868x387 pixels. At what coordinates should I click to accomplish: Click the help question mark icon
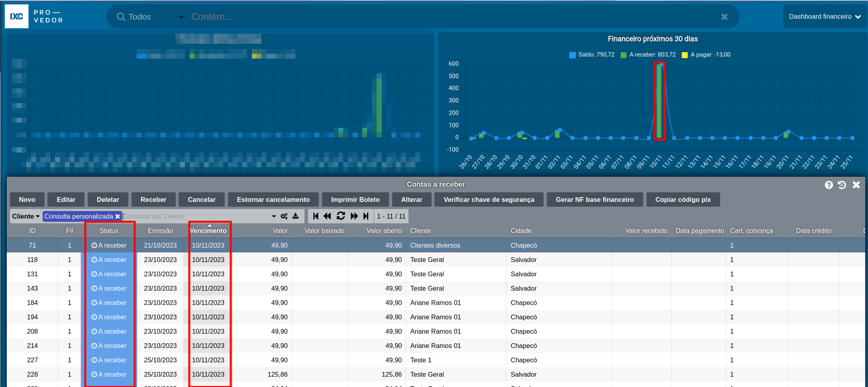[829, 185]
